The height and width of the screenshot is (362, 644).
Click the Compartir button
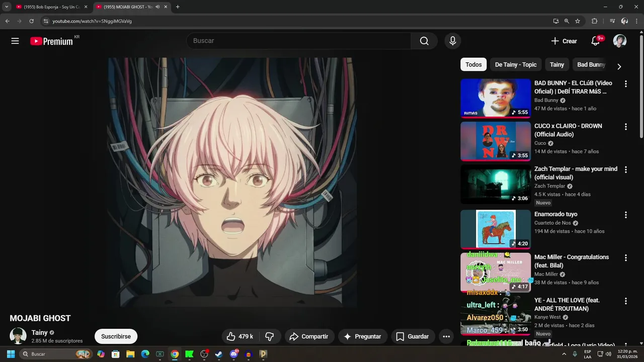[309, 336]
